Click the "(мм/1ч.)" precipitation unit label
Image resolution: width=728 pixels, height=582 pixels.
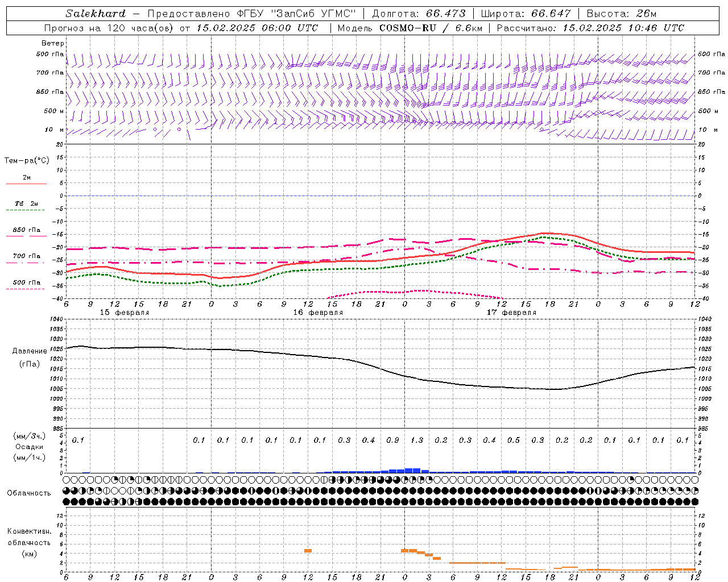30,458
